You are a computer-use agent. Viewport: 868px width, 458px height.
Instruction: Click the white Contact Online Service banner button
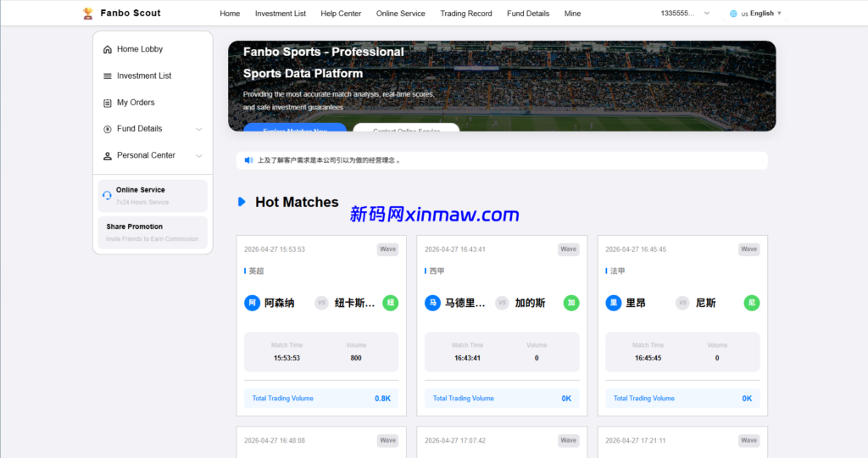406,128
